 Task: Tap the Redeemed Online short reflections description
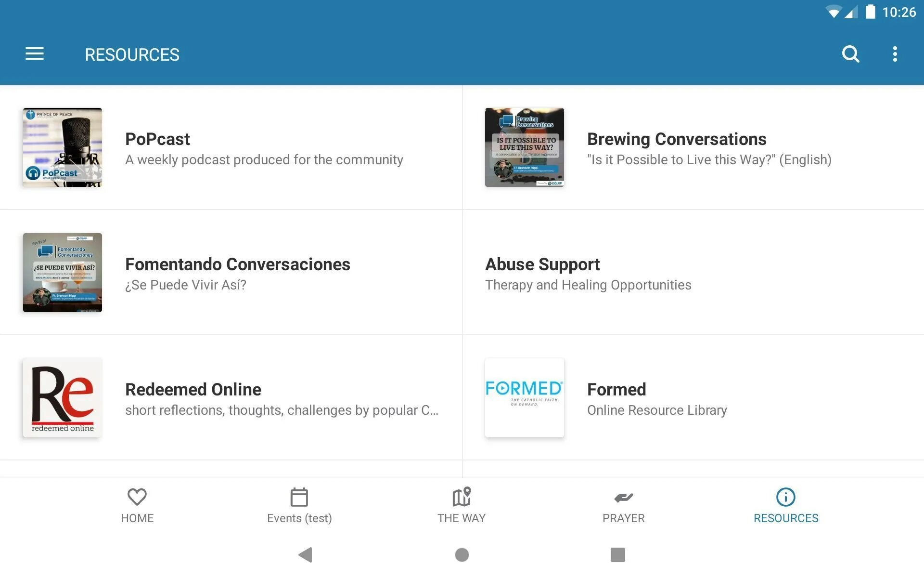point(282,410)
